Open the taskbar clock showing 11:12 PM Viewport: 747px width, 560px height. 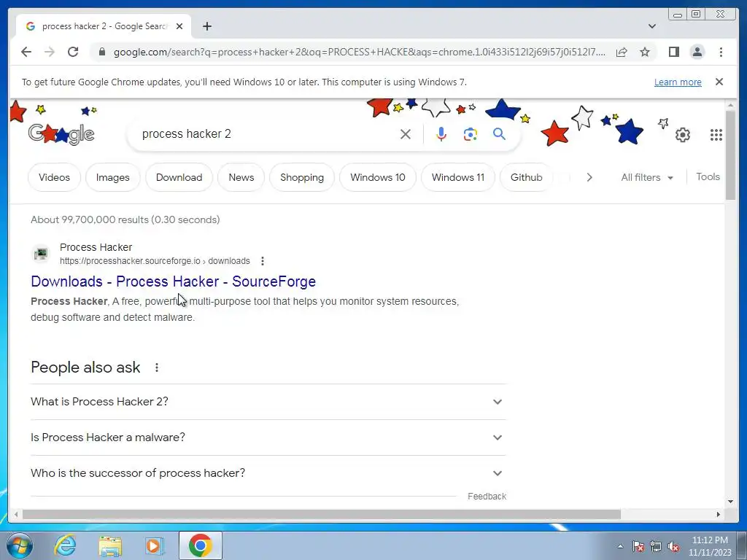pyautogui.click(x=710, y=546)
